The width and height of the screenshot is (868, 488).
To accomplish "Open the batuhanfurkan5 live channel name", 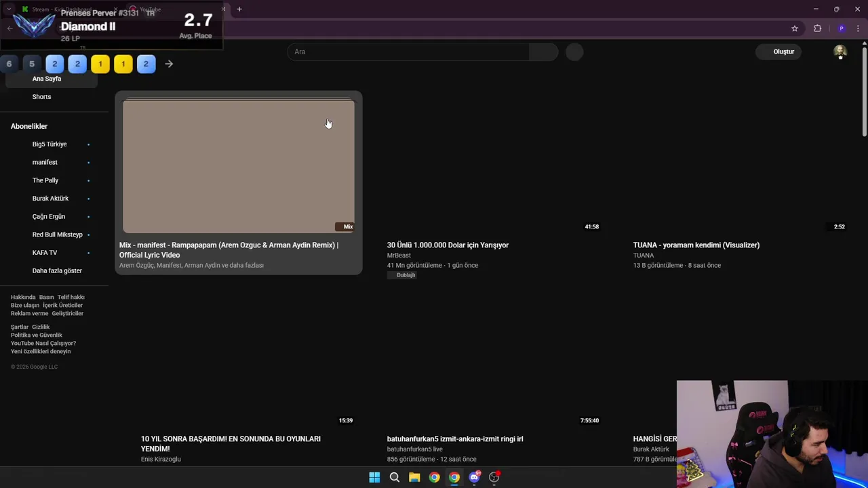I will 415,449.
